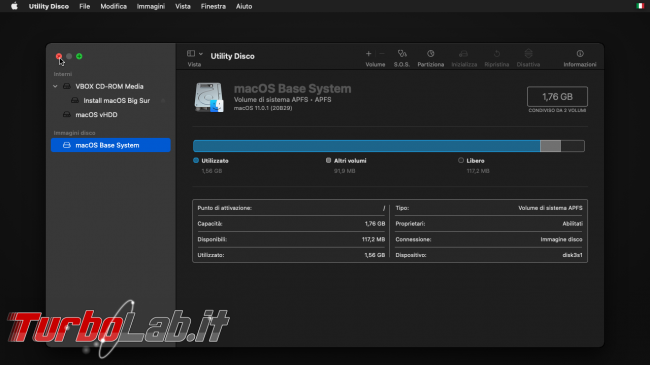Open the Apple menu

[x=14, y=6]
